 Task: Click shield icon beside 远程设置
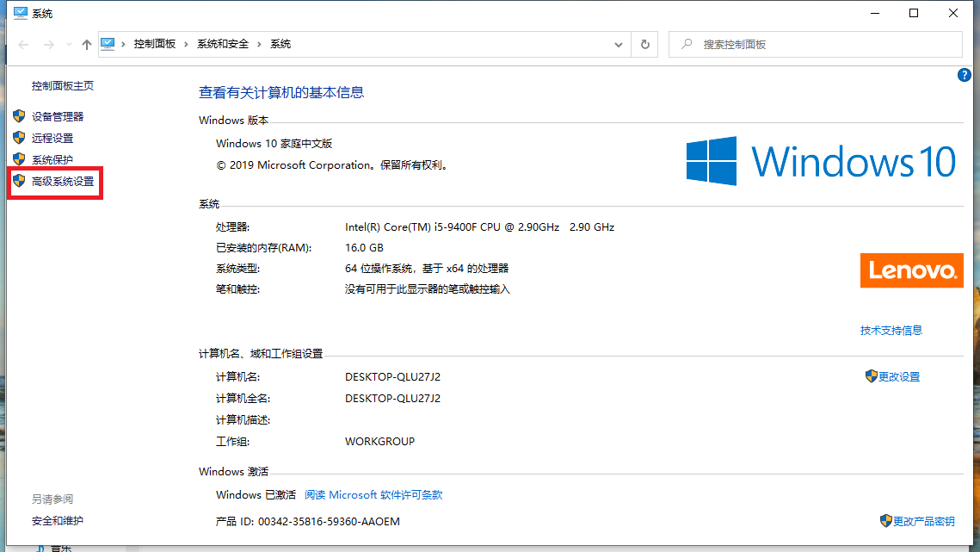click(x=19, y=138)
